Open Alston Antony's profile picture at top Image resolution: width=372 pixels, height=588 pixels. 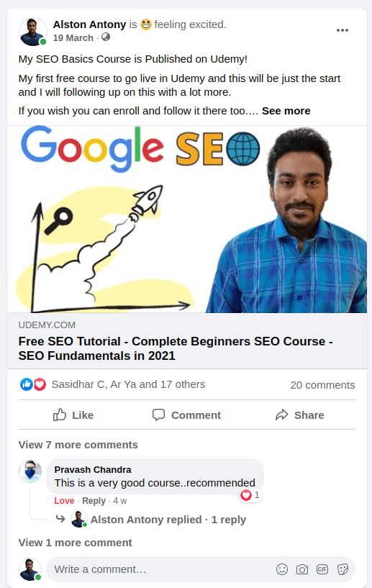point(32,32)
